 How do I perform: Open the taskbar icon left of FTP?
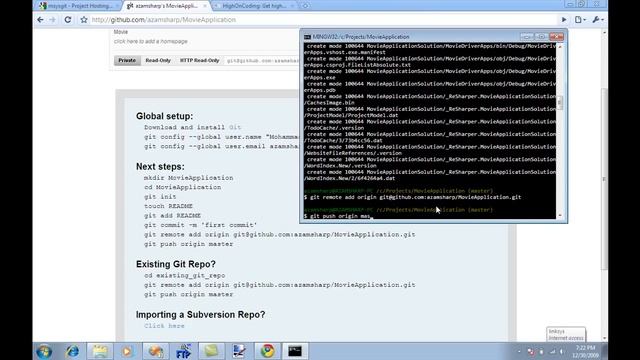tap(156, 351)
